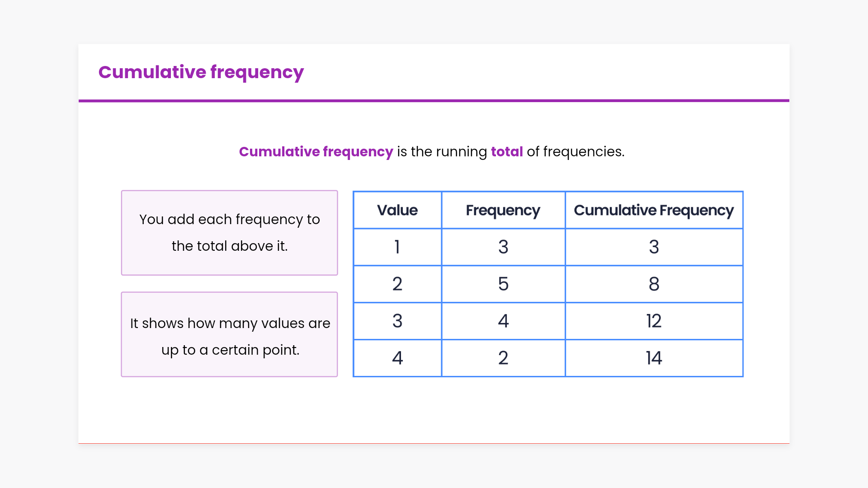Click the Frequency cell showing 4
868x488 pixels.
pos(503,321)
